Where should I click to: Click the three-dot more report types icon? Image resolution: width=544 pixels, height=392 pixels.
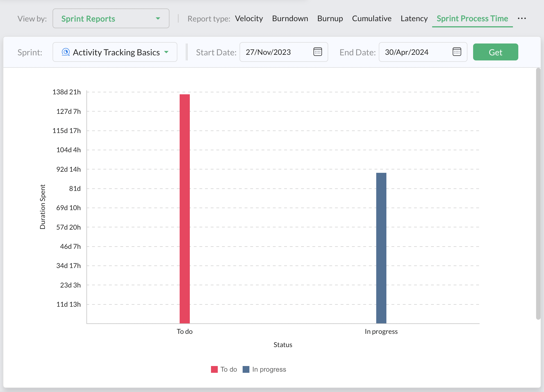point(522,18)
